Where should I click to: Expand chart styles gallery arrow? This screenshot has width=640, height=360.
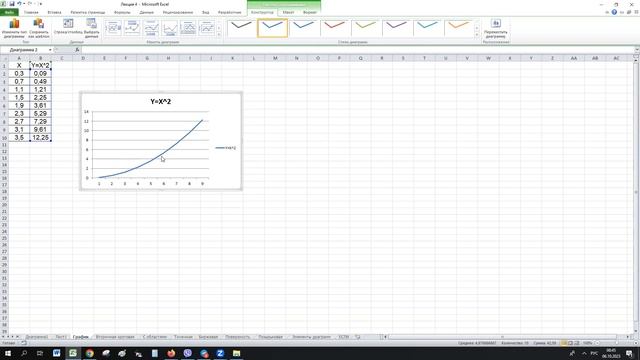coord(477,35)
